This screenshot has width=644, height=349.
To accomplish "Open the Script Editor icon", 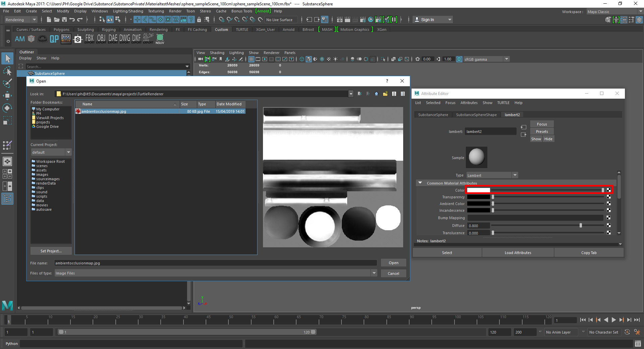I will 638,344.
